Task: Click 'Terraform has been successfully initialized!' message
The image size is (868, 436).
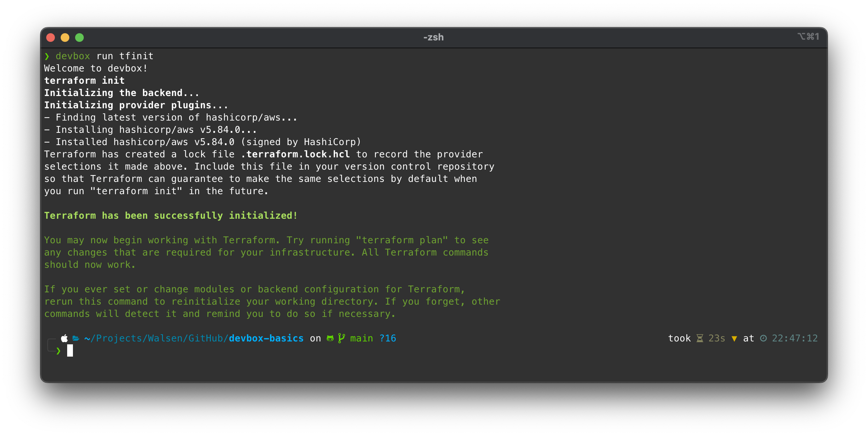Action: point(171,215)
